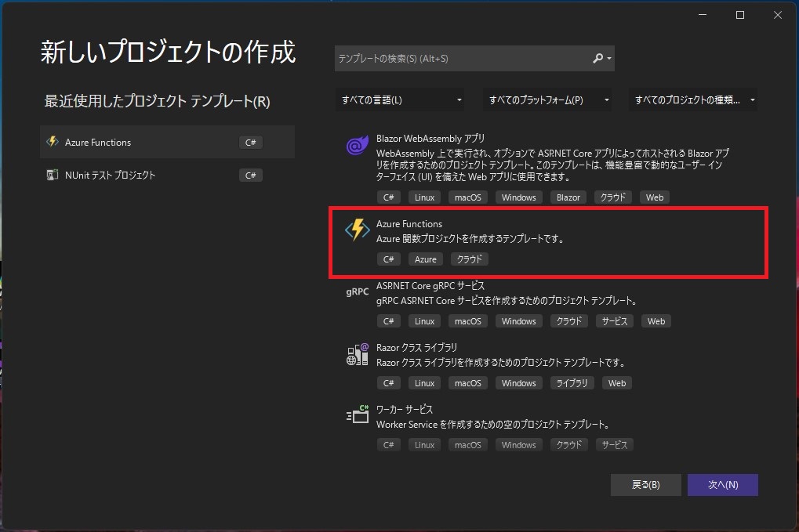Minimize the new project dialog window
799x532 pixels.
click(703, 15)
